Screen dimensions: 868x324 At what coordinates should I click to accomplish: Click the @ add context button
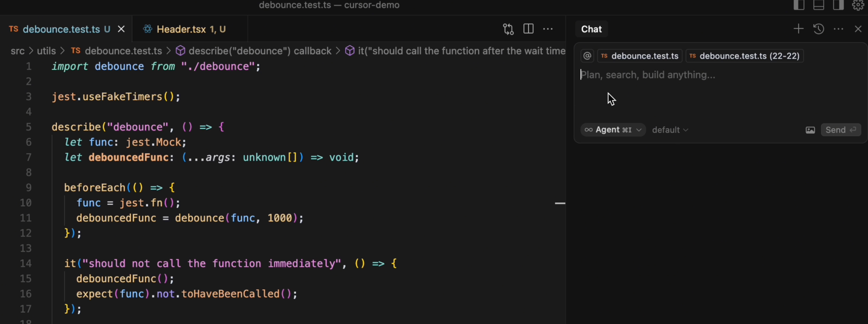pyautogui.click(x=587, y=56)
